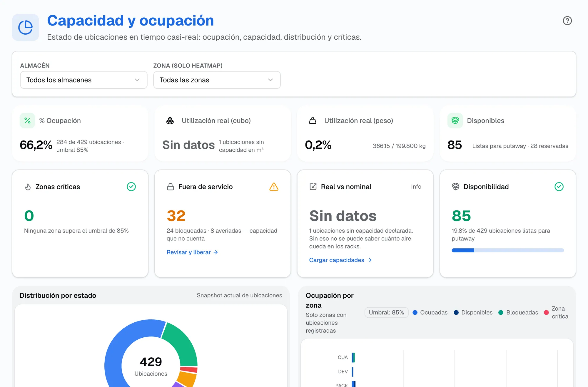Screen dimensions: 588x387
Task: Click the Capacidad y ocupación page title
Action: [x=131, y=21]
